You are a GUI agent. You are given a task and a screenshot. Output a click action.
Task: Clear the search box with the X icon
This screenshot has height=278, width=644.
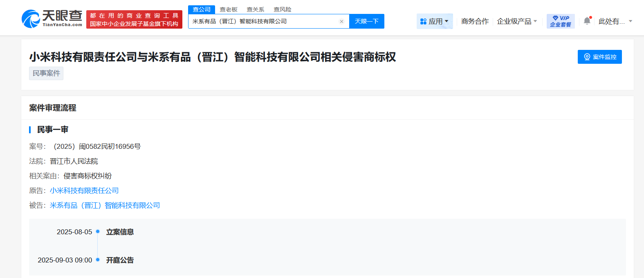(x=341, y=22)
